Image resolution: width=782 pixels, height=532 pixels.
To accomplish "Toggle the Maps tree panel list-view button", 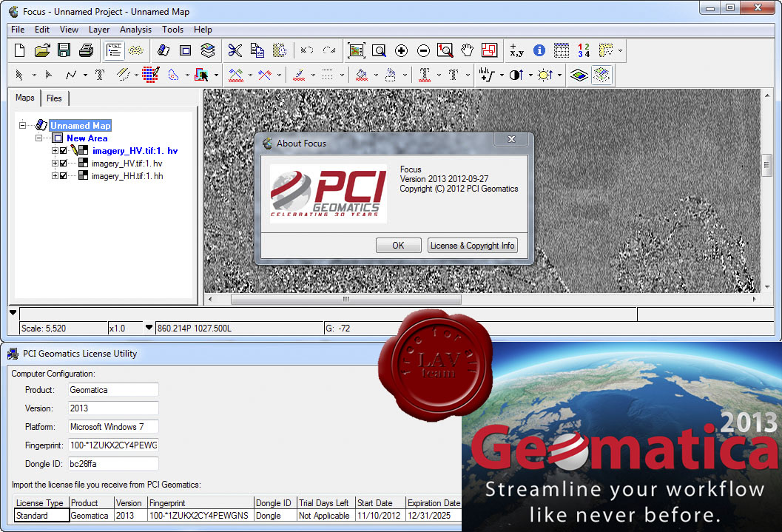I will coord(114,50).
